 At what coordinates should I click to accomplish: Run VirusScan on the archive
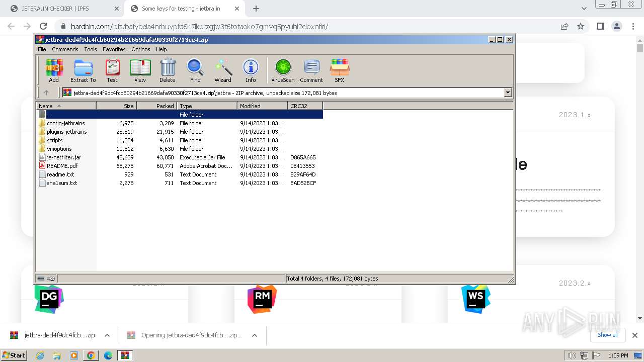pos(283,70)
